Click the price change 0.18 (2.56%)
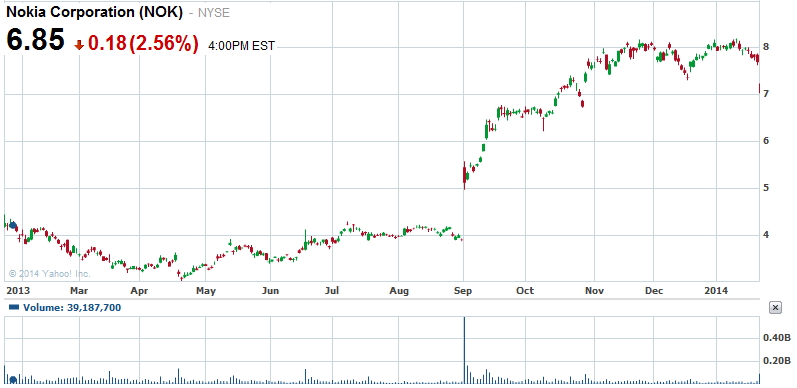Screen dimensions: 797x388 [143, 43]
